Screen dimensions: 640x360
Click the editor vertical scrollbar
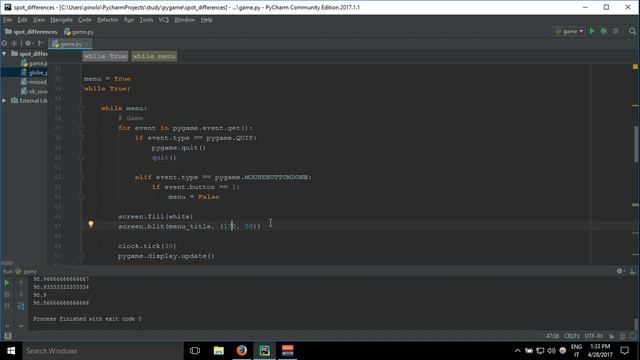tap(636, 144)
